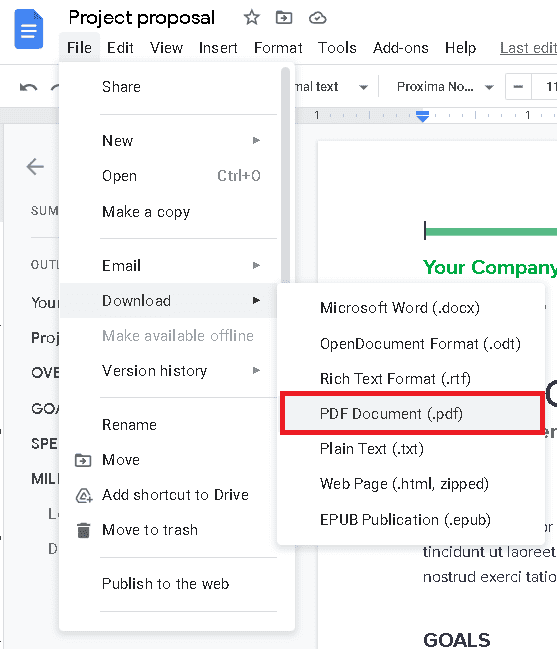Image resolution: width=557 pixels, height=649 pixels.
Task: Open the View menu
Action: tap(166, 48)
